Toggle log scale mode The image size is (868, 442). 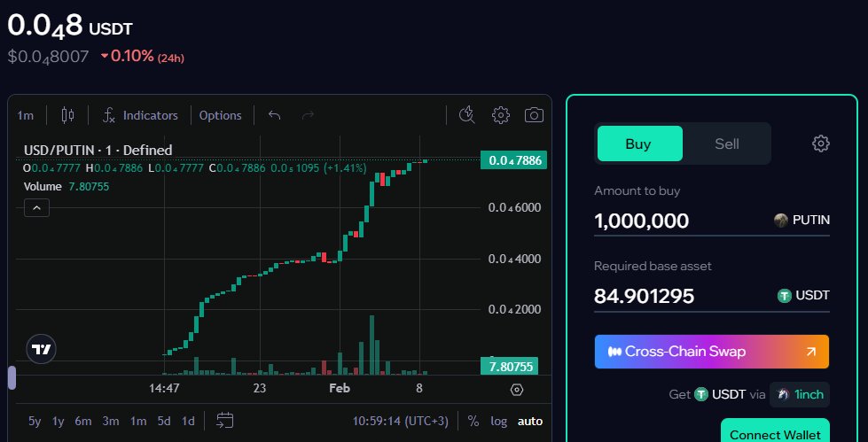(x=499, y=421)
